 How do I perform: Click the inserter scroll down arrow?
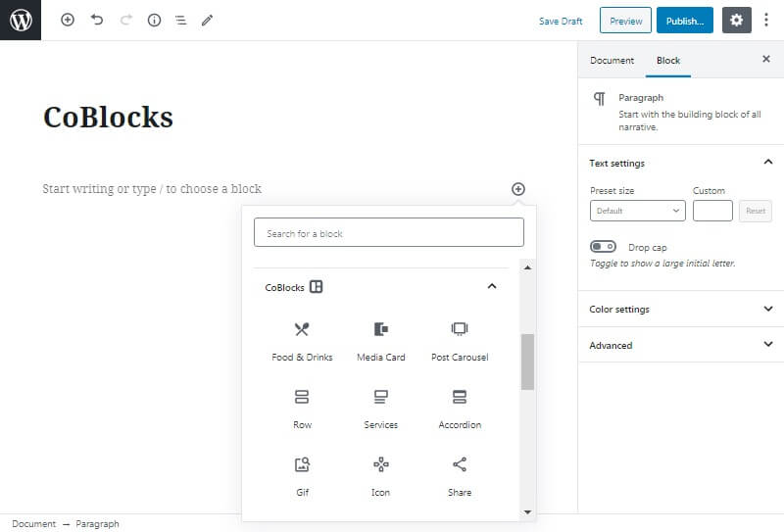[527, 512]
